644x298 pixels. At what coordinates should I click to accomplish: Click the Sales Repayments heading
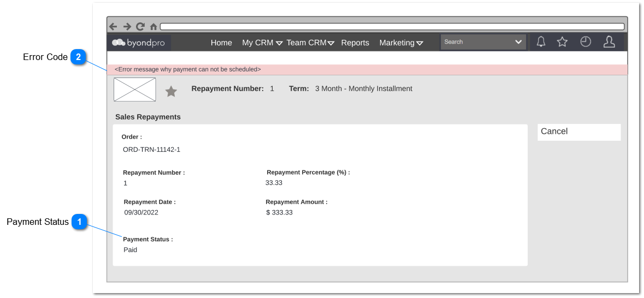(x=148, y=117)
